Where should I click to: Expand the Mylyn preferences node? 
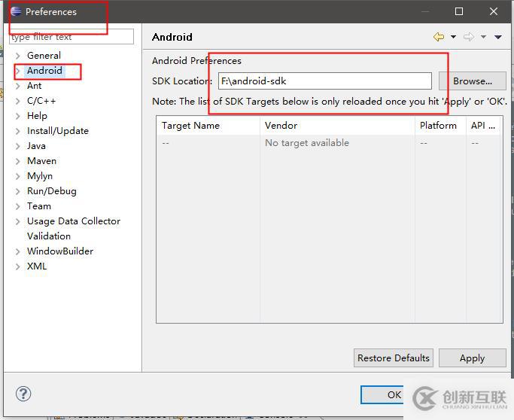(18, 176)
